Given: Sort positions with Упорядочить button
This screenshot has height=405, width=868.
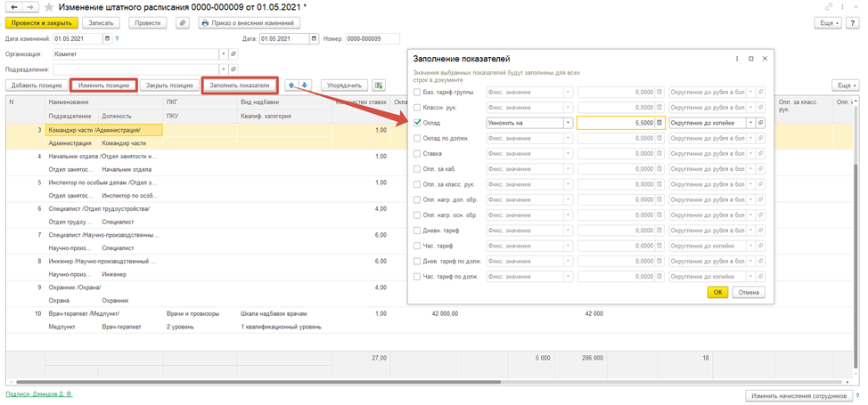Looking at the screenshot, I should (344, 85).
